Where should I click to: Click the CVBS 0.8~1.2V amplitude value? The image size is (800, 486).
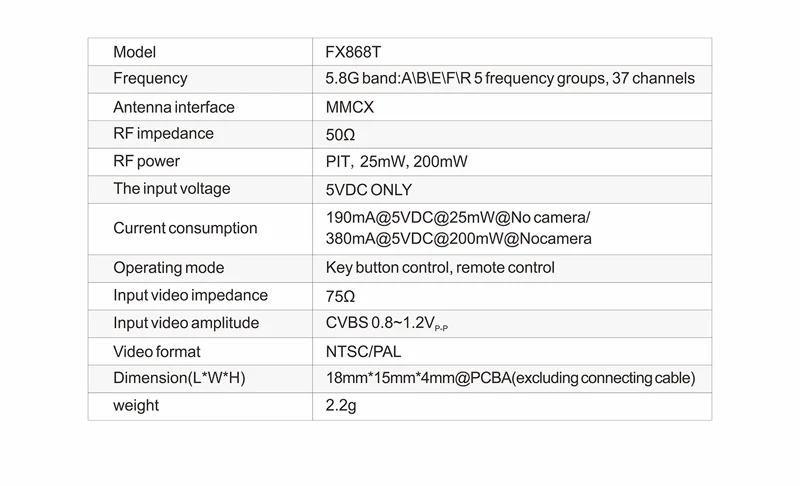tap(387, 323)
